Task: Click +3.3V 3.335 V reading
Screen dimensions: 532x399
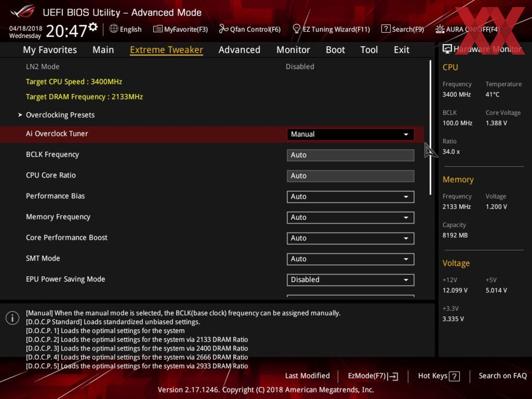Action: (453, 319)
